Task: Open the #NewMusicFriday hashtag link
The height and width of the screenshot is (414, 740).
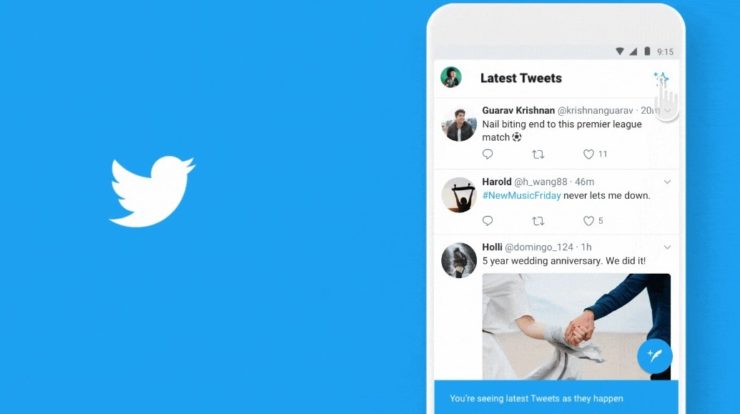Action: pyautogui.click(x=521, y=195)
